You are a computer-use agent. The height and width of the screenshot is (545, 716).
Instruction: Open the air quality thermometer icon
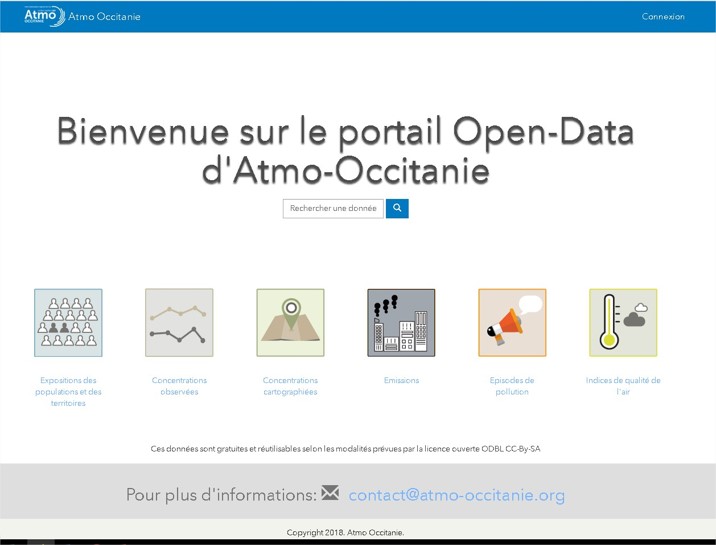pos(623,323)
